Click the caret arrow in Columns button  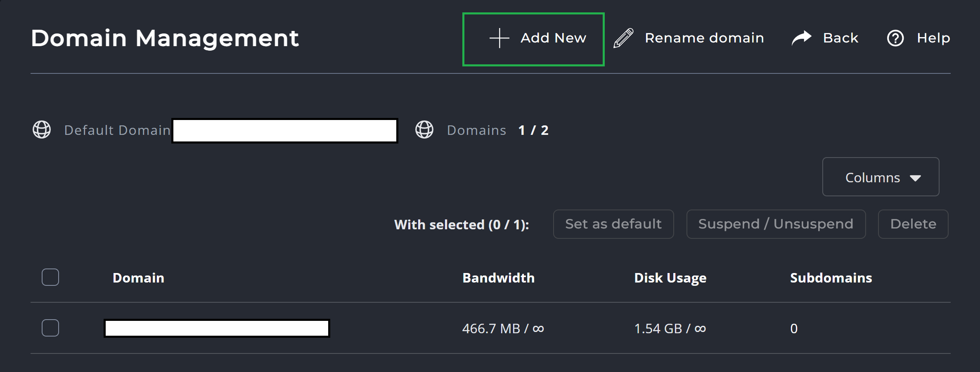(x=915, y=178)
